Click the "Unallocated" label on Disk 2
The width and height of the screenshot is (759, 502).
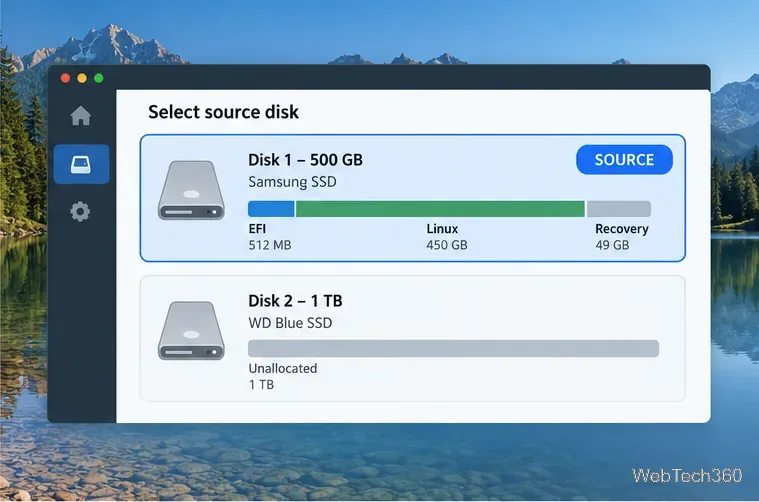tap(283, 368)
